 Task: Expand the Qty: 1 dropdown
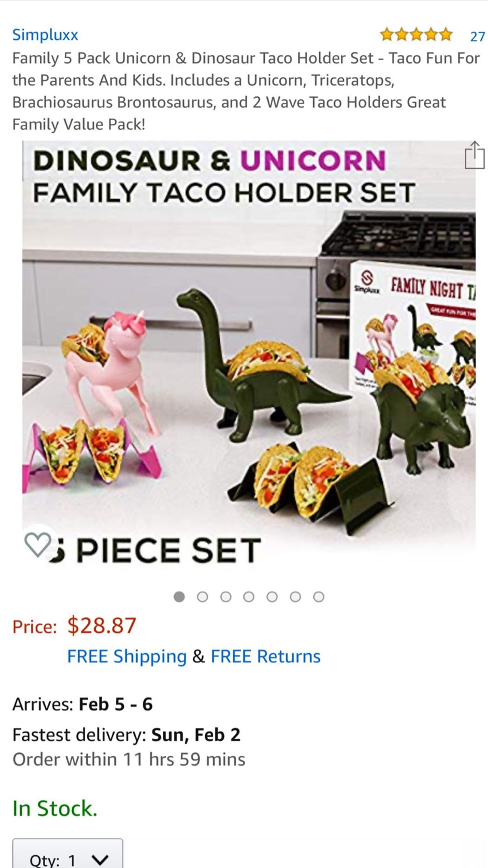[68, 854]
